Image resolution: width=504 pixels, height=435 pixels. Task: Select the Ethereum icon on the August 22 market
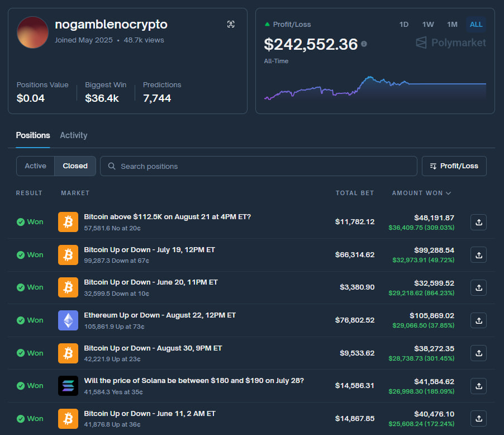pos(68,320)
